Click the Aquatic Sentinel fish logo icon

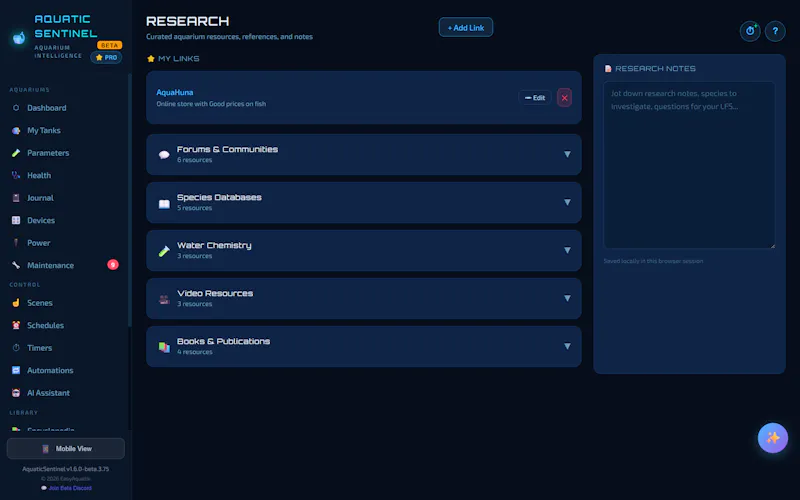19,37
